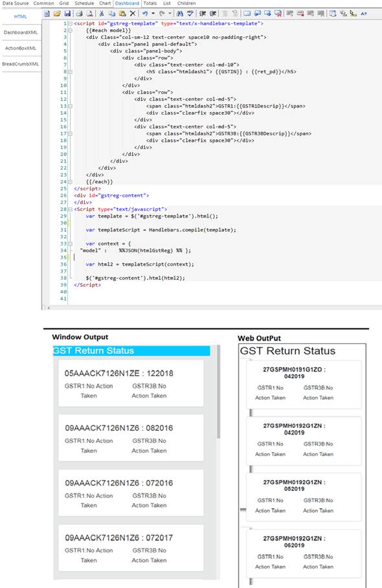This screenshot has height=588, width=382.
Task: Click the Find binoculars icon
Action: coord(180,14)
